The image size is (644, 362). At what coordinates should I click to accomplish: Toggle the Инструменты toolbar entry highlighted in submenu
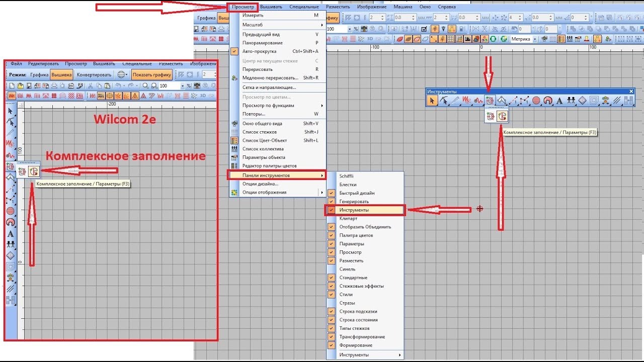[x=365, y=210]
